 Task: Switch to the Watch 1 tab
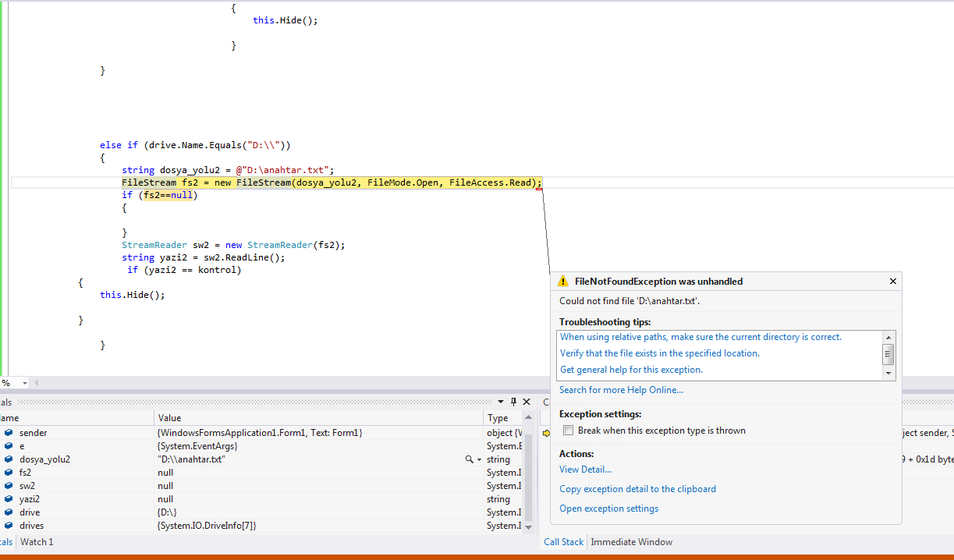[x=37, y=542]
